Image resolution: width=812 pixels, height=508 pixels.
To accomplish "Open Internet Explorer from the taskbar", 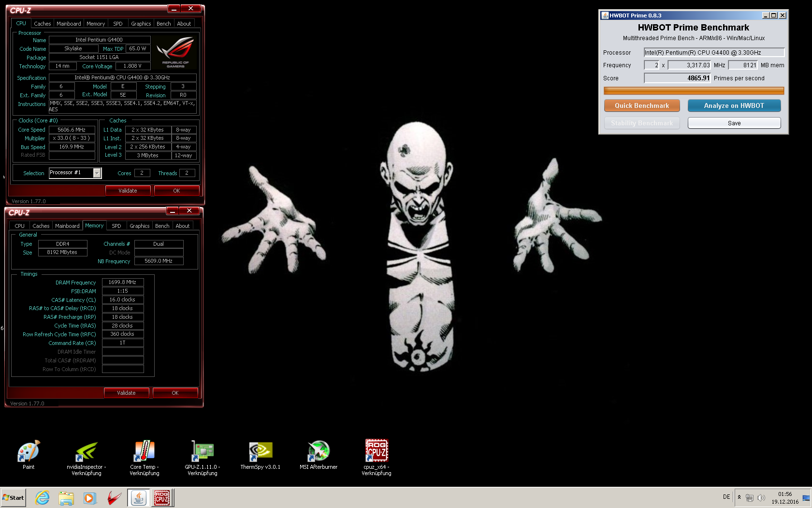I will point(43,498).
